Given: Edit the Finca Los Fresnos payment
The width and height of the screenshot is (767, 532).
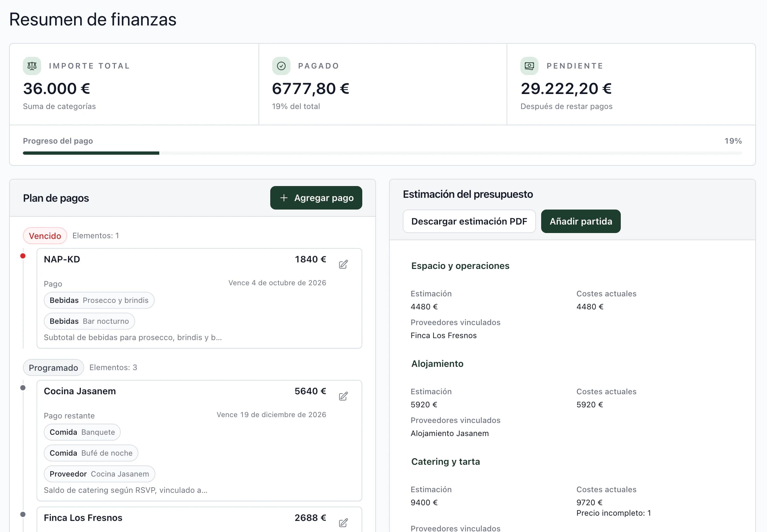Looking at the screenshot, I should tap(343, 522).
